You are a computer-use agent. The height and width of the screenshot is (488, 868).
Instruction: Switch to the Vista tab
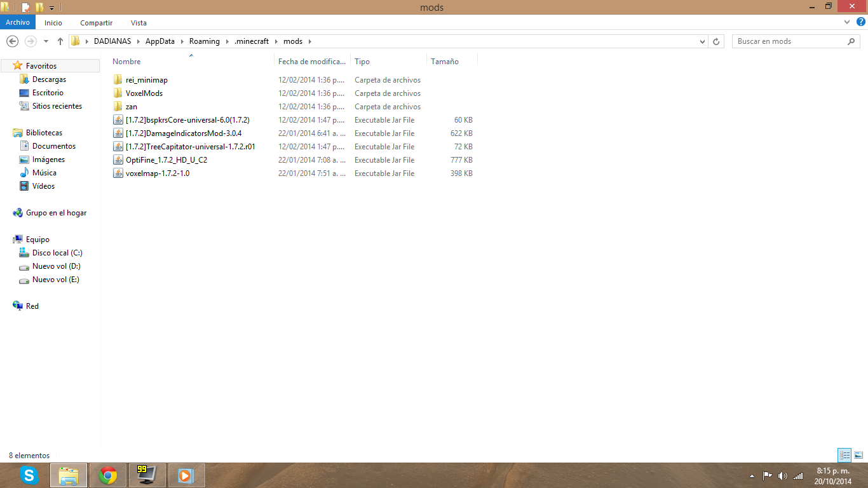click(x=139, y=22)
